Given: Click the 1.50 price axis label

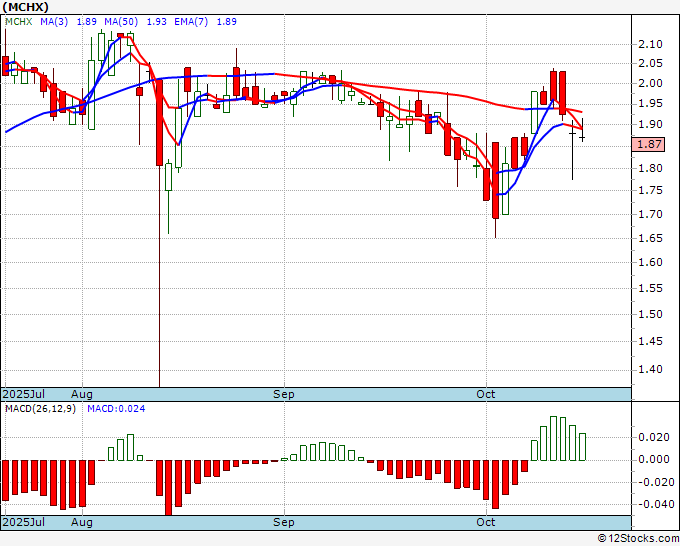Looking at the screenshot, I should pyautogui.click(x=651, y=314).
